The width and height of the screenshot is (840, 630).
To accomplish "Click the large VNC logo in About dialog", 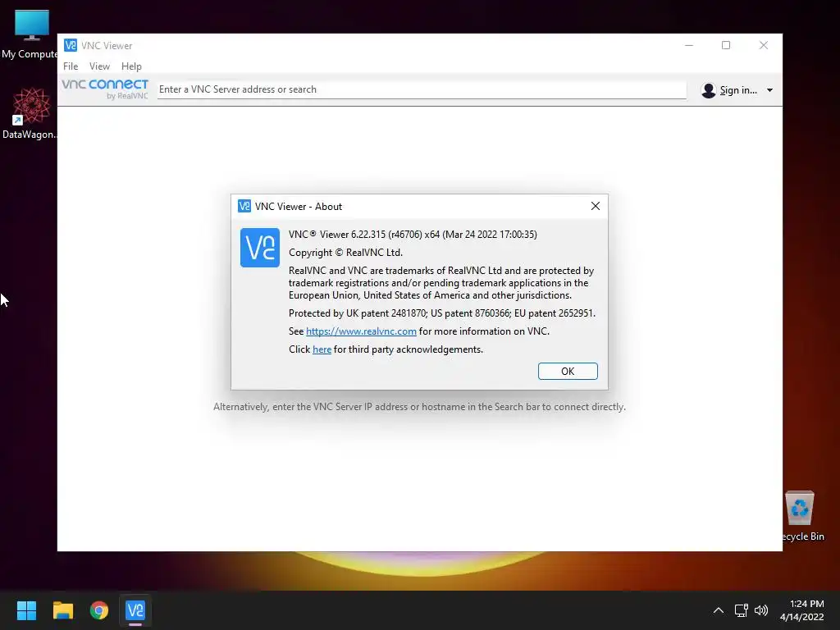I will [x=260, y=248].
